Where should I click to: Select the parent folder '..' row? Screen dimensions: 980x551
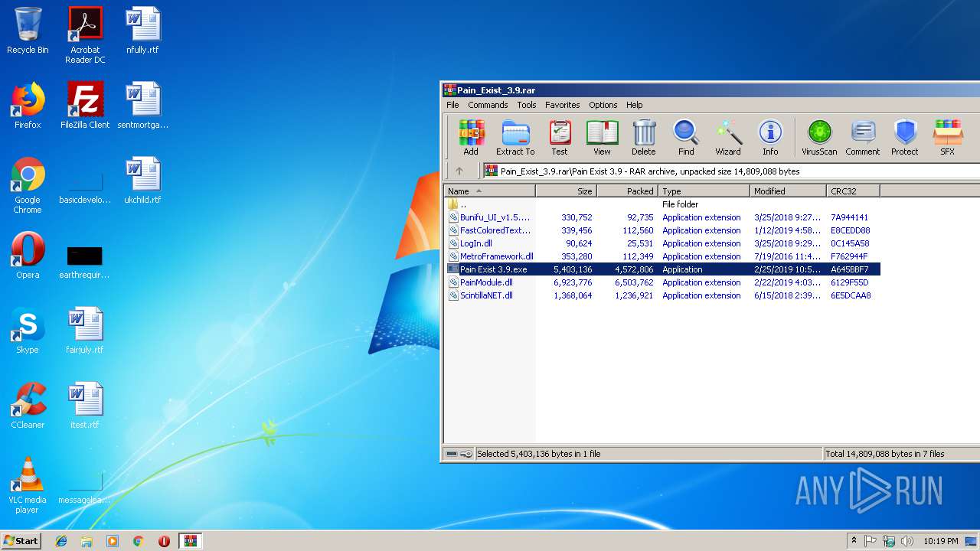pyautogui.click(x=662, y=204)
